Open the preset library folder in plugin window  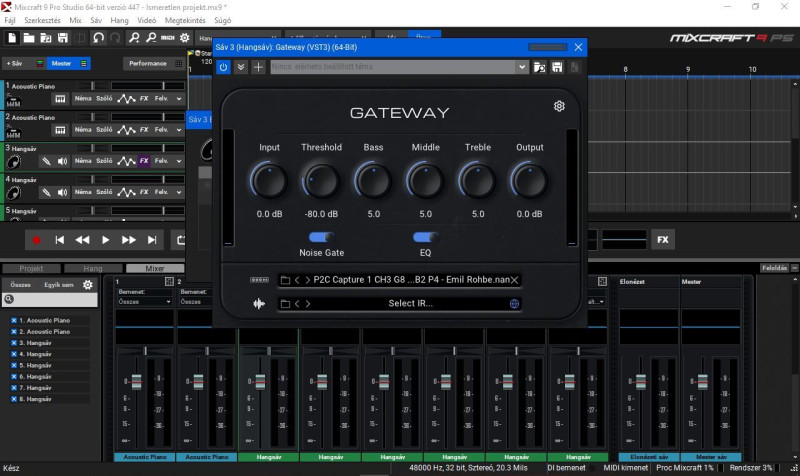tap(539, 67)
